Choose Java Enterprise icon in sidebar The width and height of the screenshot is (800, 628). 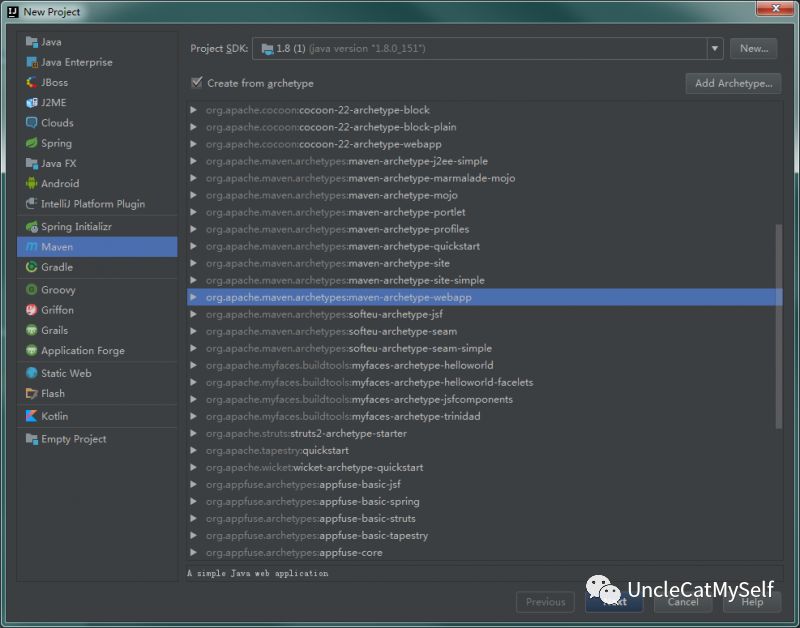tap(32, 62)
